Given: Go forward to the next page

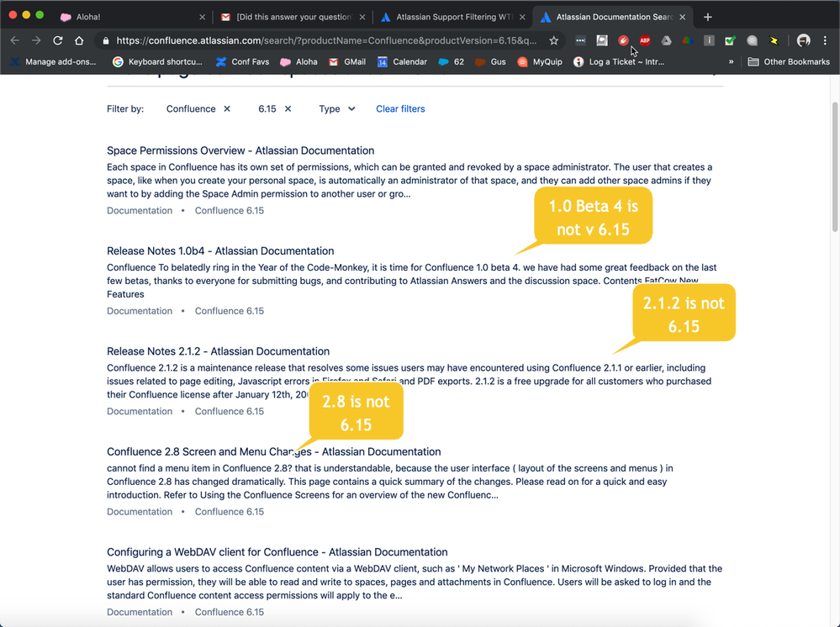Looking at the screenshot, I should (36, 40).
